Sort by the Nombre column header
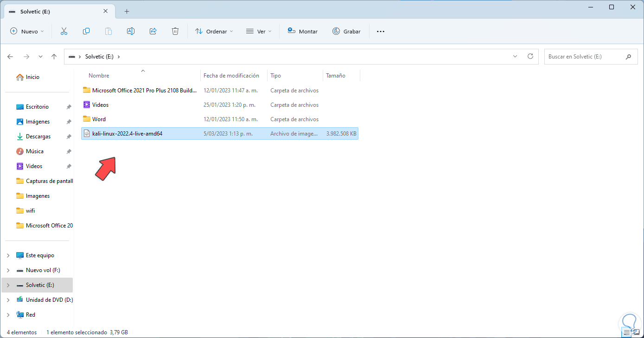The height and width of the screenshot is (338, 644). pos(99,76)
